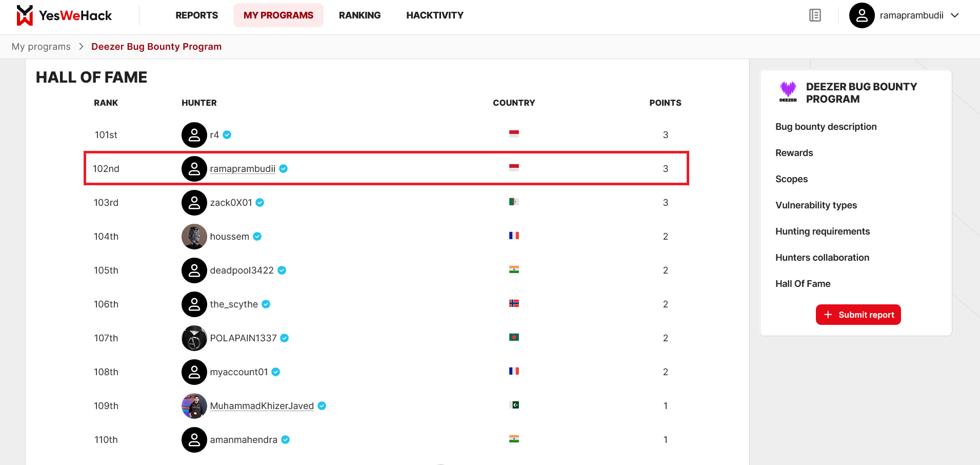Image resolution: width=980 pixels, height=465 pixels.
Task: Open Vulnerability types section
Action: (x=816, y=205)
